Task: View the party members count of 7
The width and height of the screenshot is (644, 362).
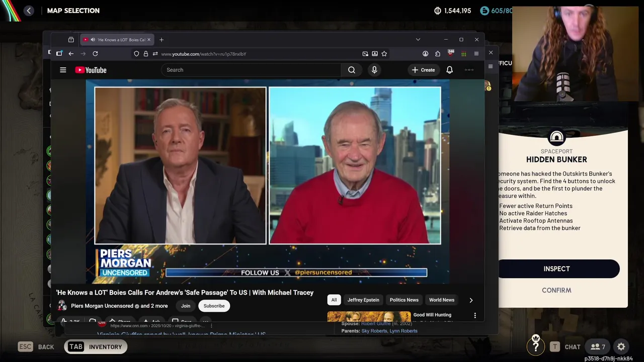Action: tap(598, 346)
